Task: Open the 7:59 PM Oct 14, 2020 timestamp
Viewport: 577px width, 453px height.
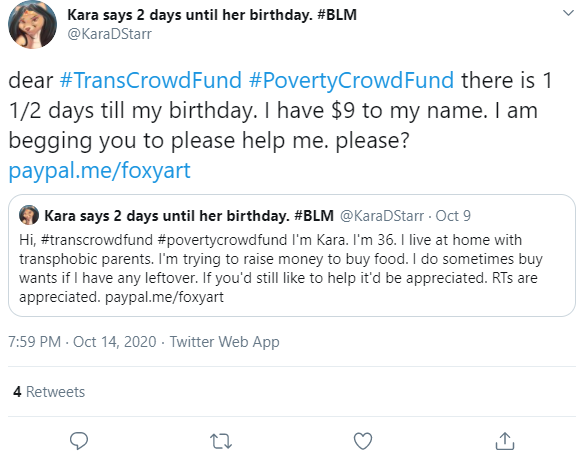Action: pyautogui.click(x=82, y=342)
